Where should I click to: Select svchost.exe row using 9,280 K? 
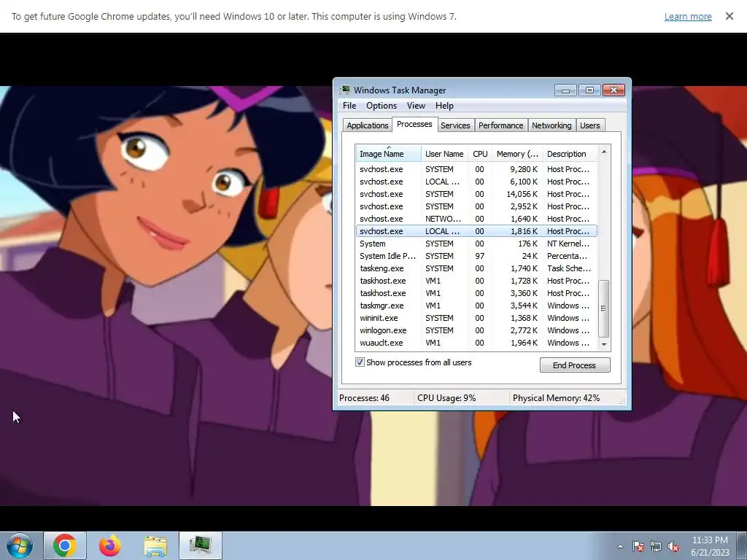[476, 169]
